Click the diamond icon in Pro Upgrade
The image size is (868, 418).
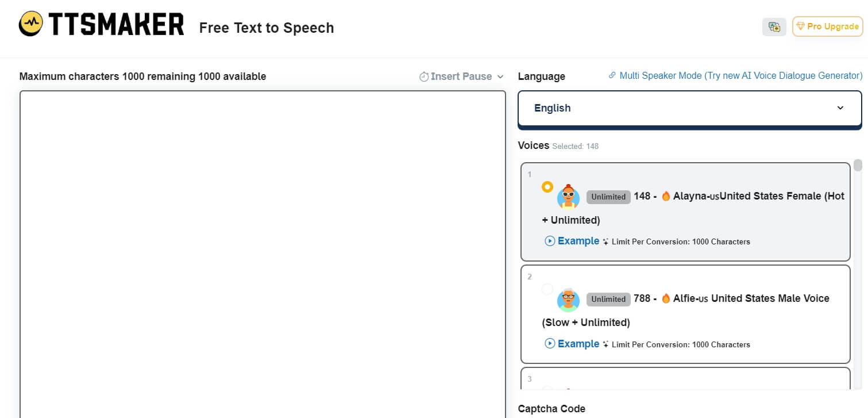pyautogui.click(x=800, y=26)
